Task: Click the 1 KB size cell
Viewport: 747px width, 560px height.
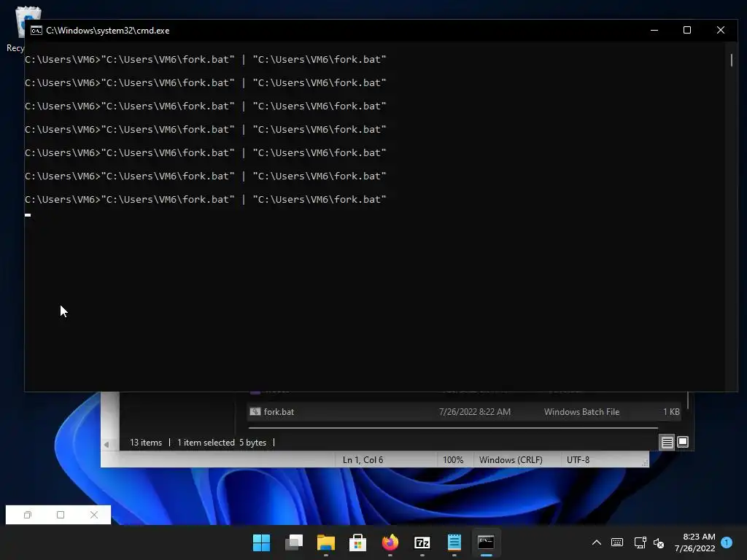Action: point(671,412)
